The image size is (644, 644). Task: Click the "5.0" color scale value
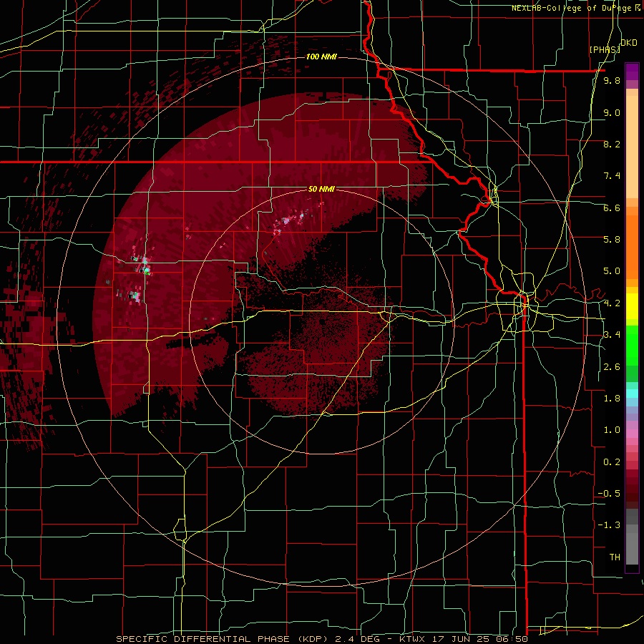click(612, 271)
